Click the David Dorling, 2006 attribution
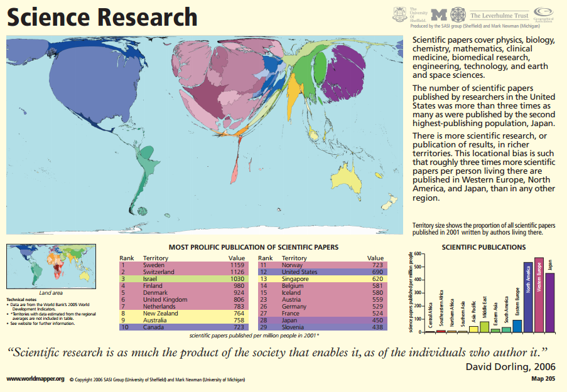Screen dimensions: 567x392 pos(510,367)
